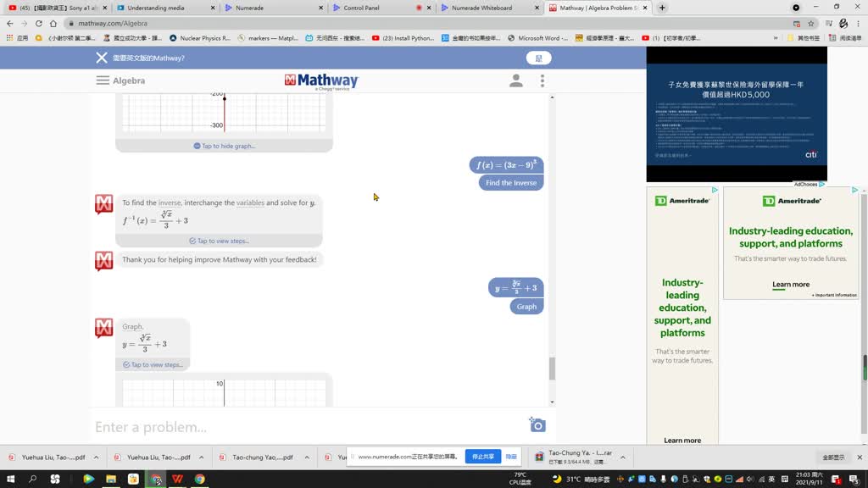
Task: Tap to view steps under the Graph result
Action: tap(154, 364)
